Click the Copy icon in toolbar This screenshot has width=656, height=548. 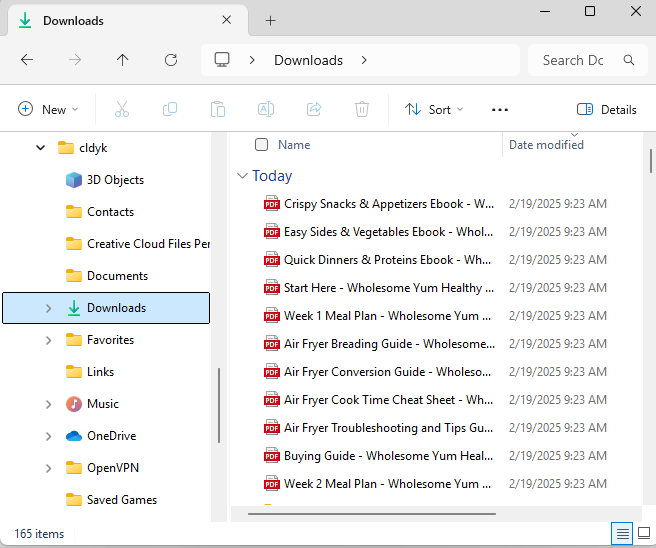[x=170, y=109]
